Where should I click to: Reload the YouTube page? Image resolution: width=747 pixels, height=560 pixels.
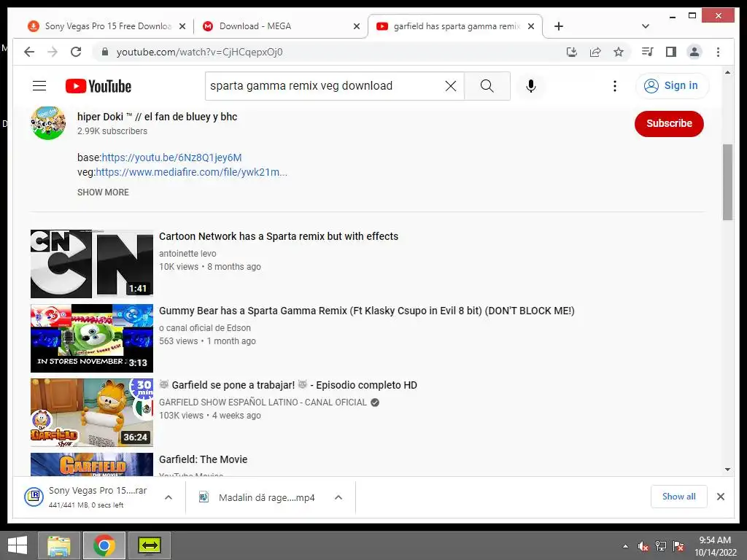click(76, 52)
